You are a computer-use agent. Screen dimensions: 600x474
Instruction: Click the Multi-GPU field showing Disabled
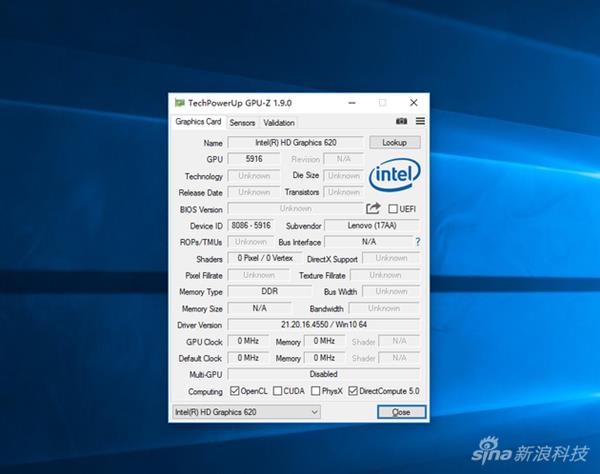click(324, 374)
